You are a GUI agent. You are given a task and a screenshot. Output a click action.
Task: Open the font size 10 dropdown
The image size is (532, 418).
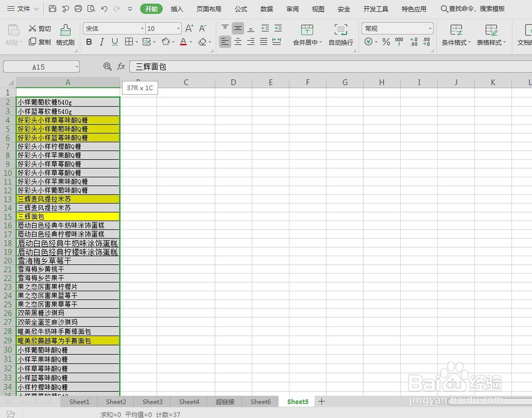pos(178,29)
